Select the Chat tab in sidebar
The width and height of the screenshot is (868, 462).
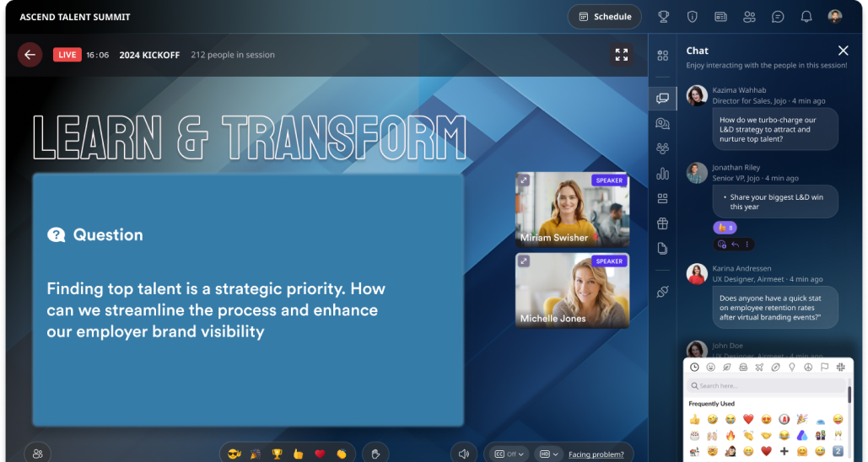point(663,99)
